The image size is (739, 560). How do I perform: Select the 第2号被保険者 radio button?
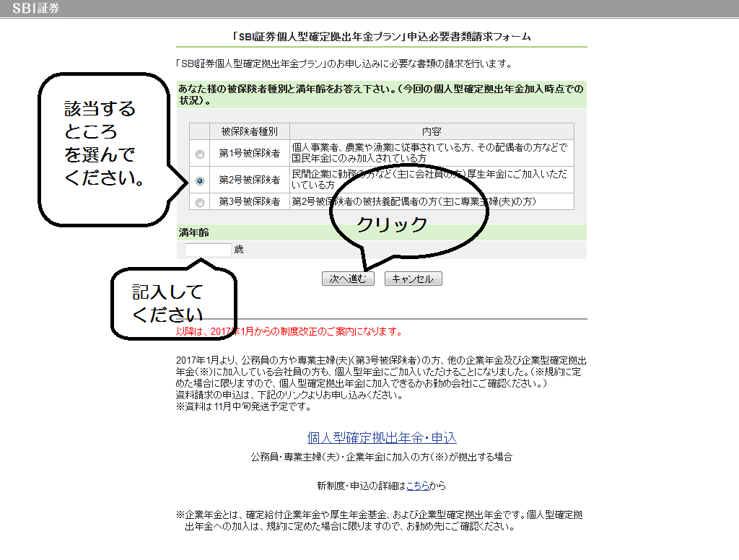click(200, 181)
